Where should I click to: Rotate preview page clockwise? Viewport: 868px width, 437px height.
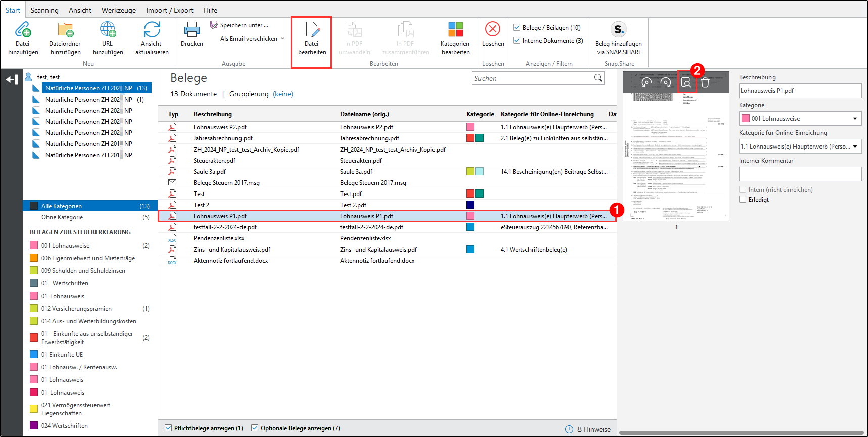[x=666, y=82]
